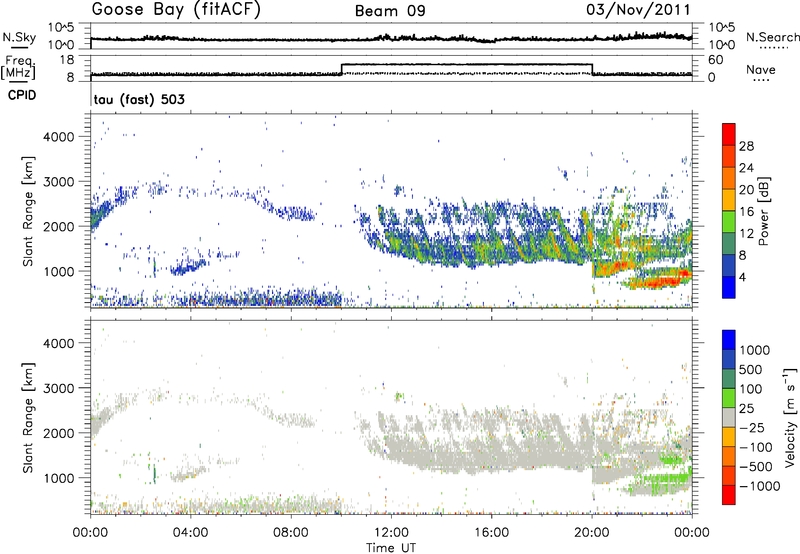The width and height of the screenshot is (800, 554).
Task: Pick the 24–28 dB orange-red Power colorbar segment
Action: 729,156
